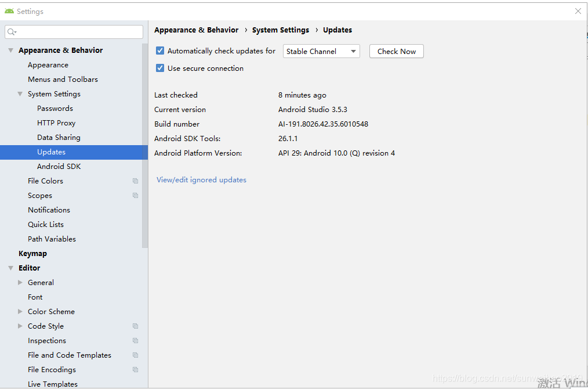Select Font under Editor
The width and height of the screenshot is (588, 389).
pyautogui.click(x=35, y=297)
